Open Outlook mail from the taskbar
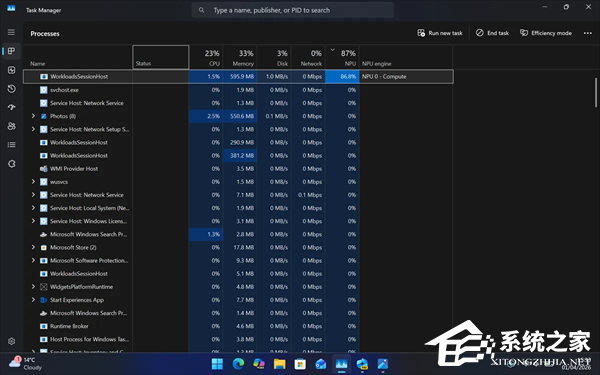Screen dimensions: 600x375 click(x=321, y=364)
